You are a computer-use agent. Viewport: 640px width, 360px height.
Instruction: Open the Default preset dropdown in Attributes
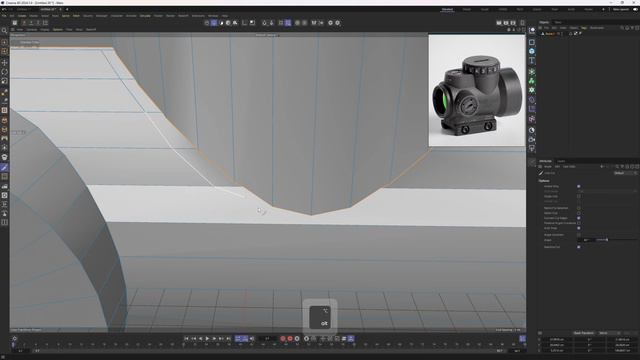point(625,173)
